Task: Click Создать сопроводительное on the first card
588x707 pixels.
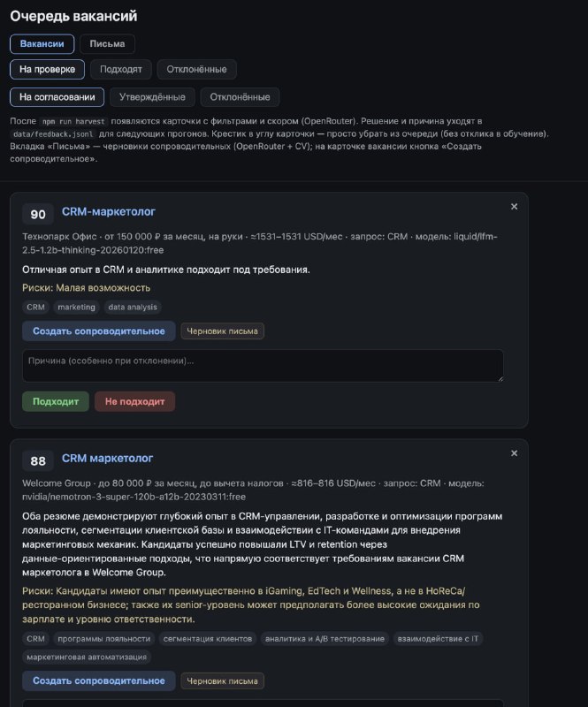Action: (98, 331)
